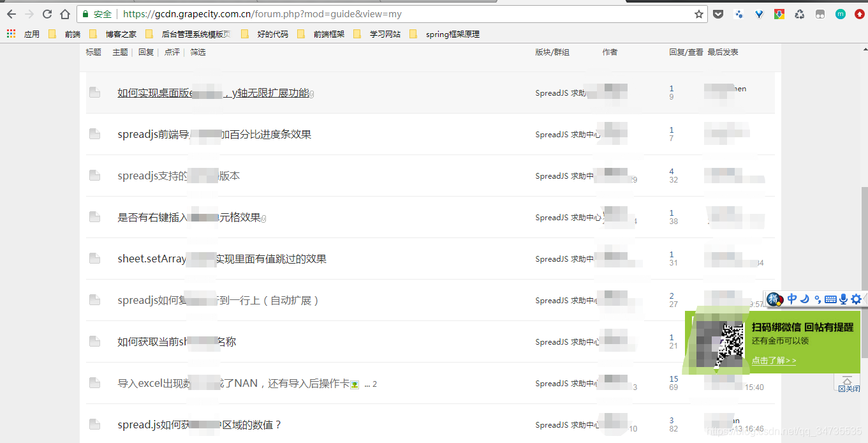Open the 前端 bookmarks folder
868x443 pixels.
(64, 34)
